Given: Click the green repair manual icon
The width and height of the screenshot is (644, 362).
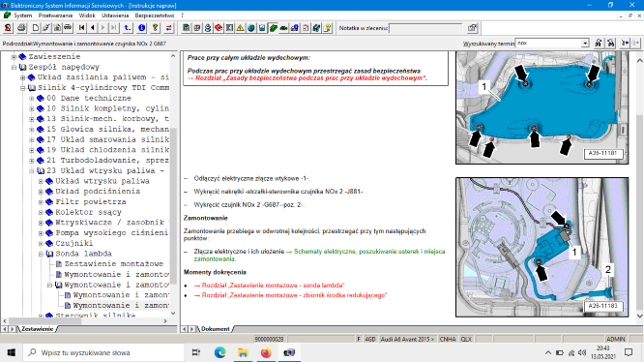Looking at the screenshot, I should click(273, 28).
